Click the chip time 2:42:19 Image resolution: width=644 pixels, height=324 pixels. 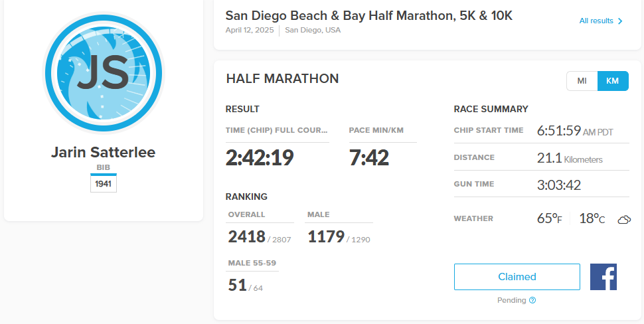pyautogui.click(x=260, y=158)
